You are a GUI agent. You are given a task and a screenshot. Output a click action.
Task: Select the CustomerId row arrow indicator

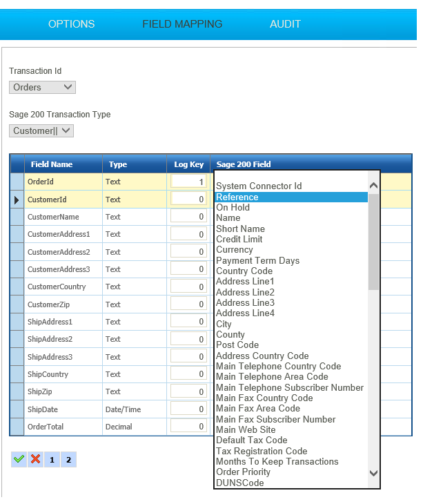[x=17, y=200]
